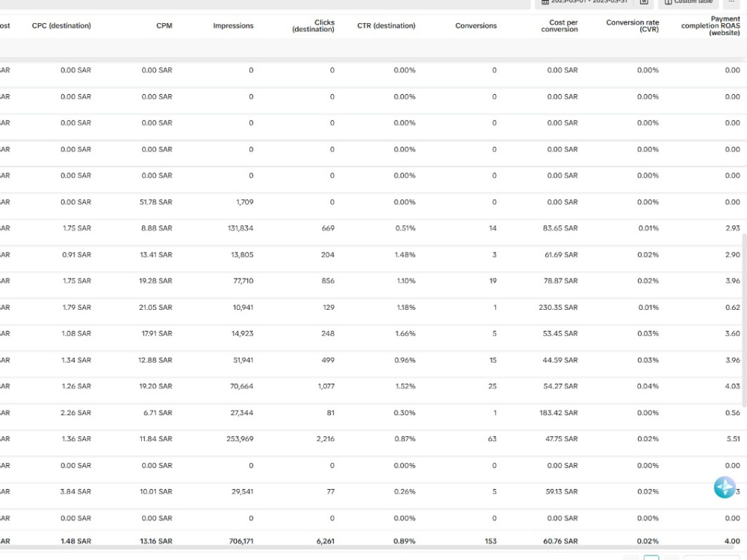Select the 27,344 impressions cell
This screenshot has height=560, width=747.
click(x=242, y=414)
